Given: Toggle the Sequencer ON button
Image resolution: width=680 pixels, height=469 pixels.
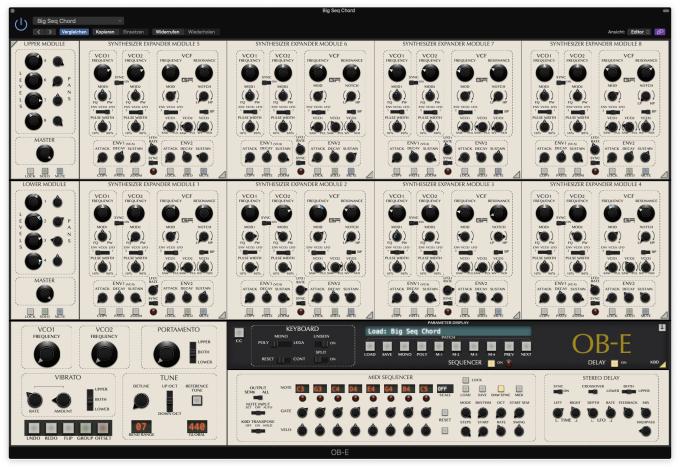Looking at the screenshot, I should [491, 363].
